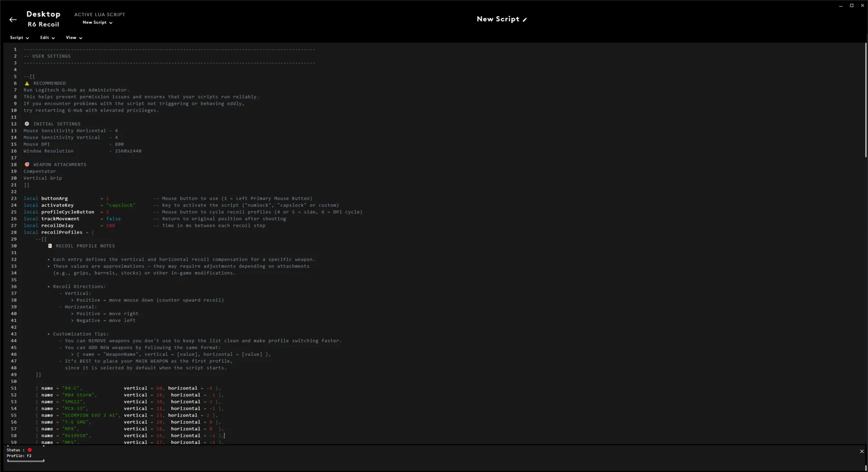Viewport: 868px width, 472px height.
Task: Select the R6 Recoil profile label
Action: click(x=43, y=24)
